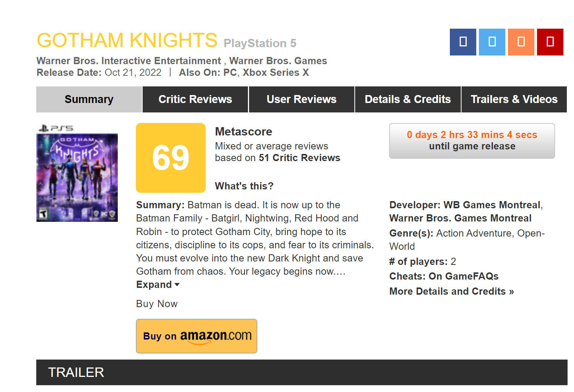
Task: Click the yellow 69 Metascore box
Action: coord(171,158)
